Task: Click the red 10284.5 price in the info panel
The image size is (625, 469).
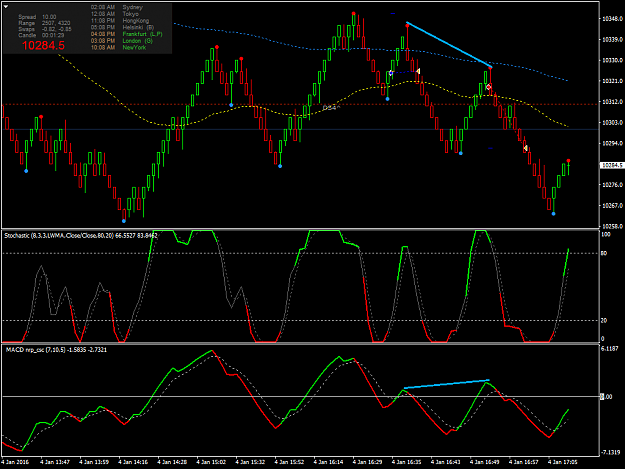Action: [x=43, y=45]
